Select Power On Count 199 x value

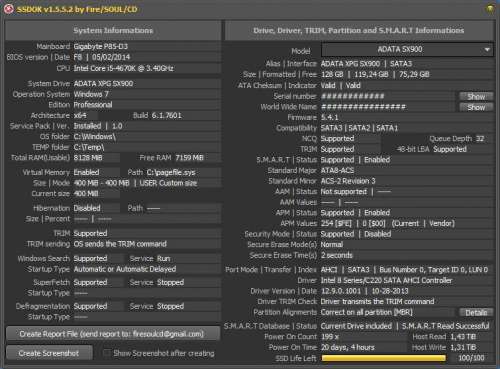click(x=330, y=337)
